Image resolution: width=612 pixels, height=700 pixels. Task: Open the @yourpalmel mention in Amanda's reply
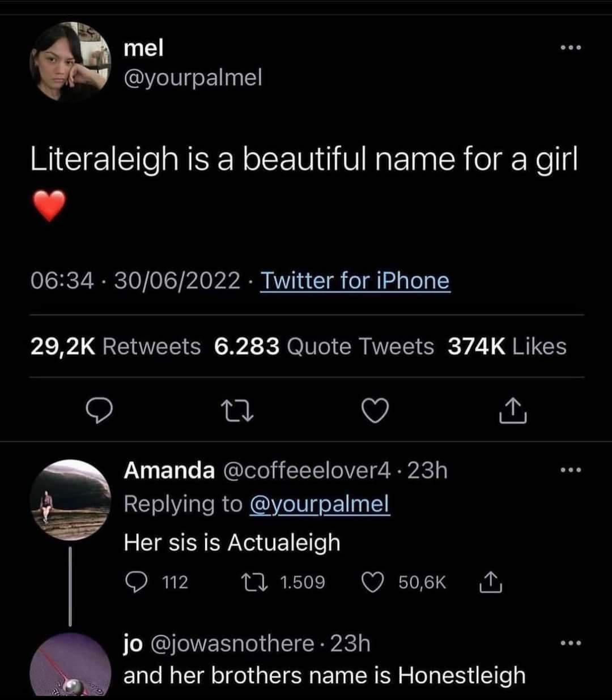(x=320, y=503)
